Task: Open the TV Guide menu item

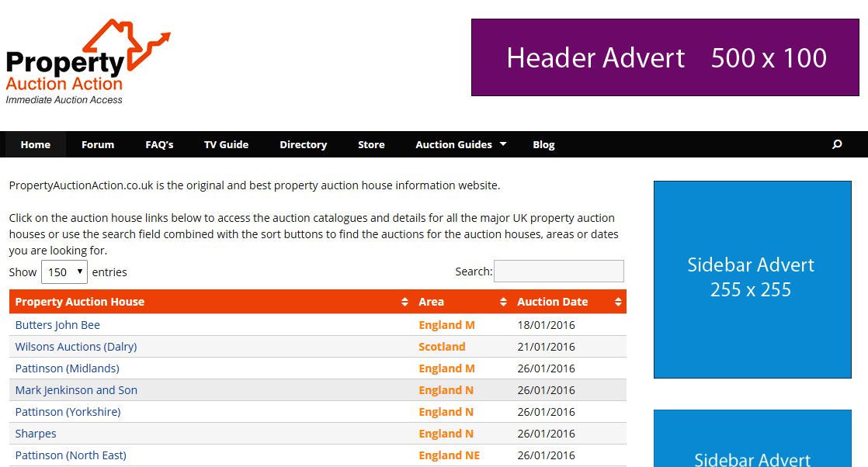Action: tap(227, 144)
